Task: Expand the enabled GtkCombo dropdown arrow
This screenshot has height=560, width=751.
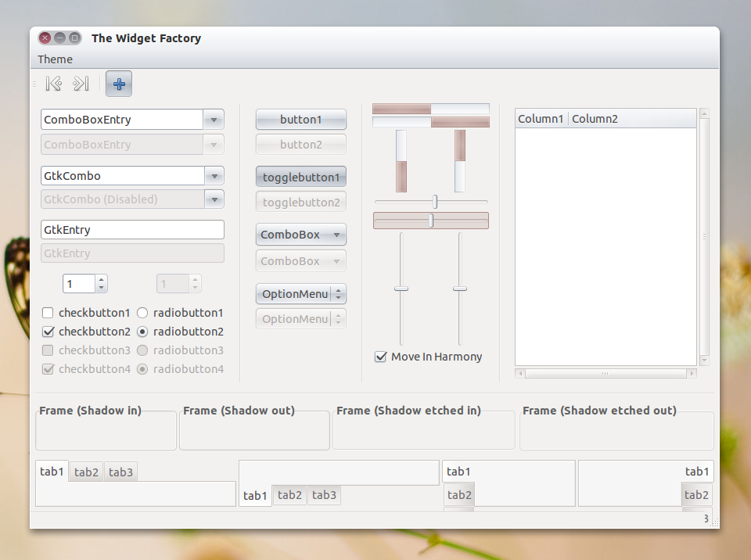Action: point(214,176)
